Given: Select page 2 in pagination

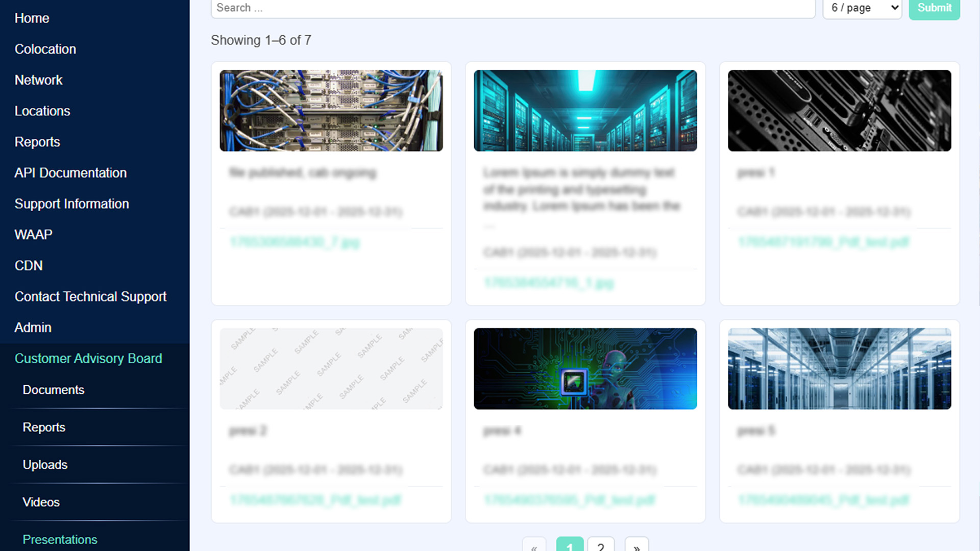Looking at the screenshot, I should (601, 546).
